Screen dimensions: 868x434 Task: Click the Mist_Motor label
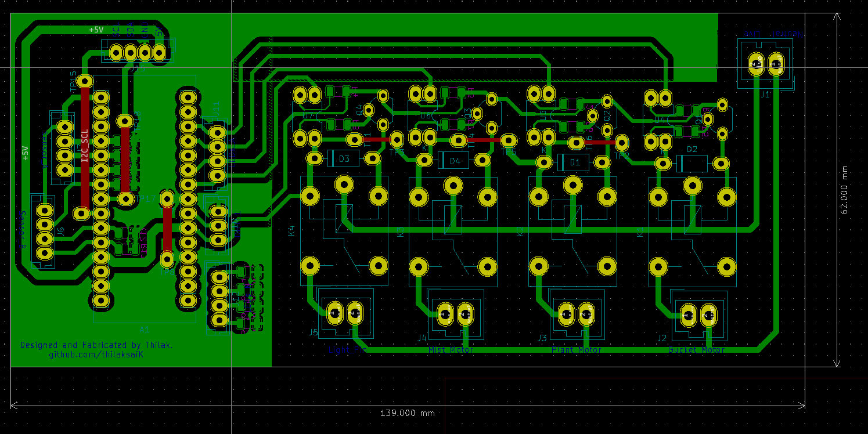point(451,350)
